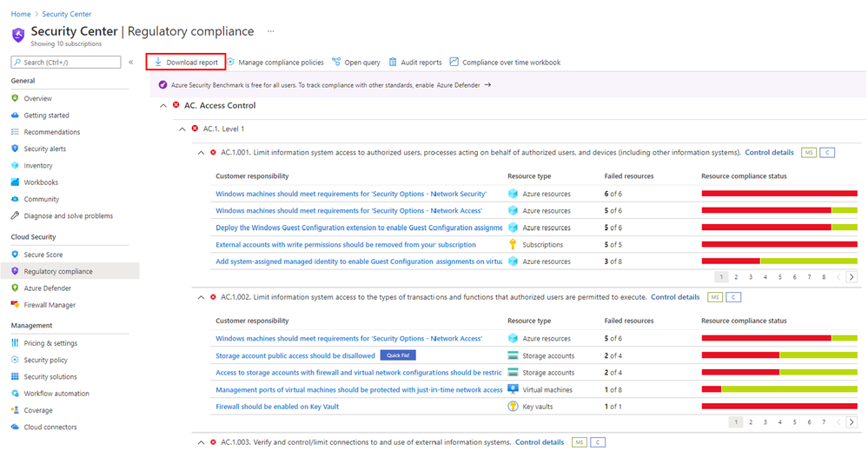Select page 3 in AC.1.001 pagination
This screenshot has height=457, width=868.
coord(751,277)
